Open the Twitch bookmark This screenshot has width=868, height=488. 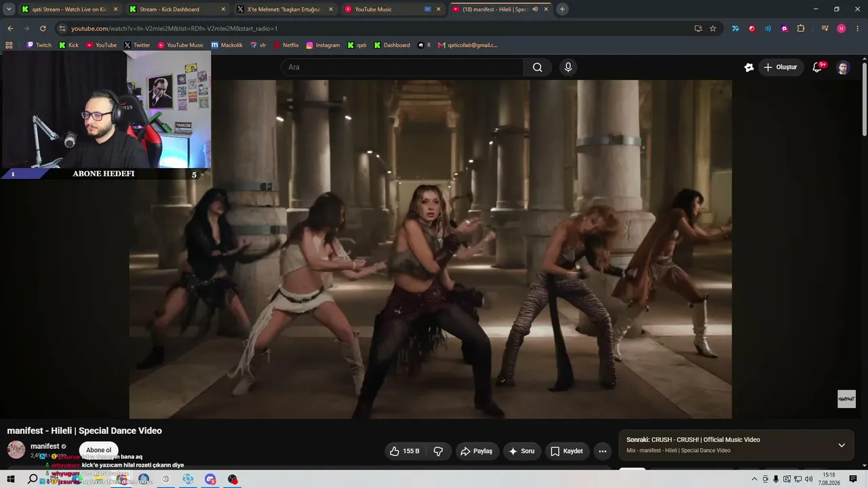tap(39, 45)
